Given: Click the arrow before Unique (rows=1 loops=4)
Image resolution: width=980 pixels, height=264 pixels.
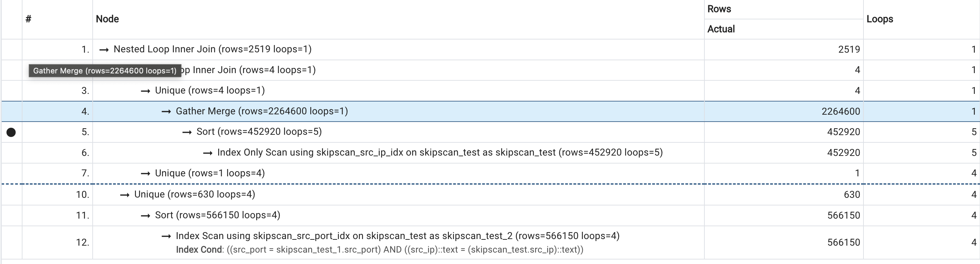Looking at the screenshot, I should click(145, 174).
